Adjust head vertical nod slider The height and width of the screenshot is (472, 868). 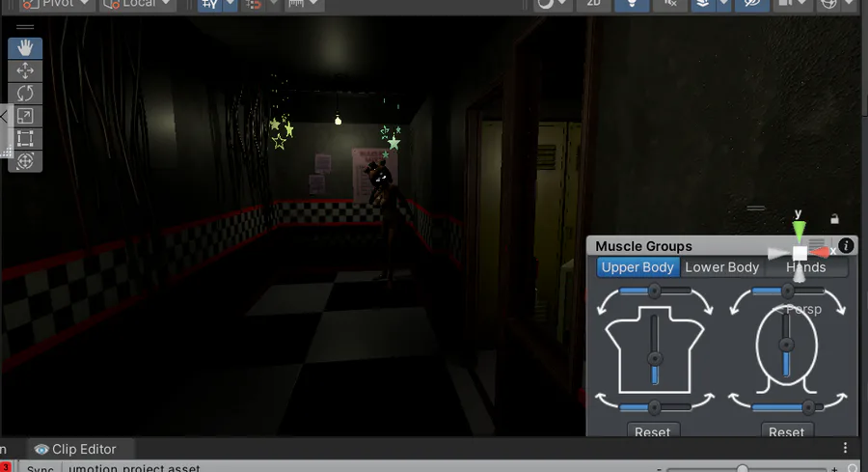click(786, 346)
